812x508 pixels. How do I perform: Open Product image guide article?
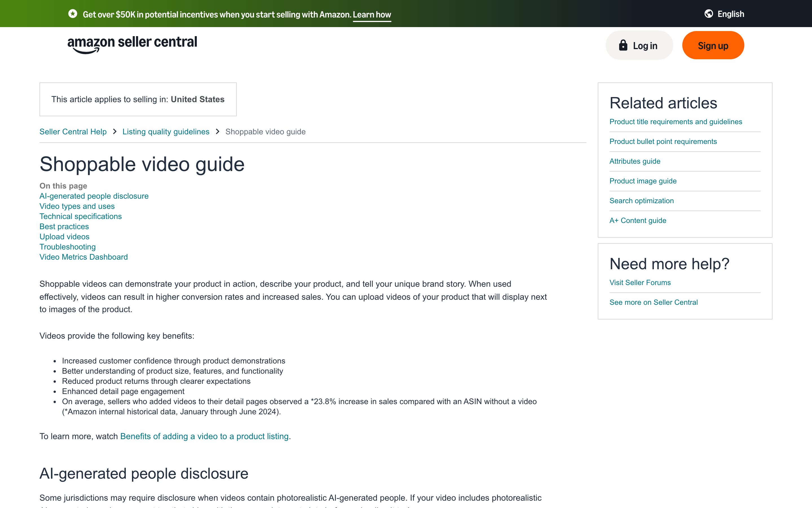point(643,181)
